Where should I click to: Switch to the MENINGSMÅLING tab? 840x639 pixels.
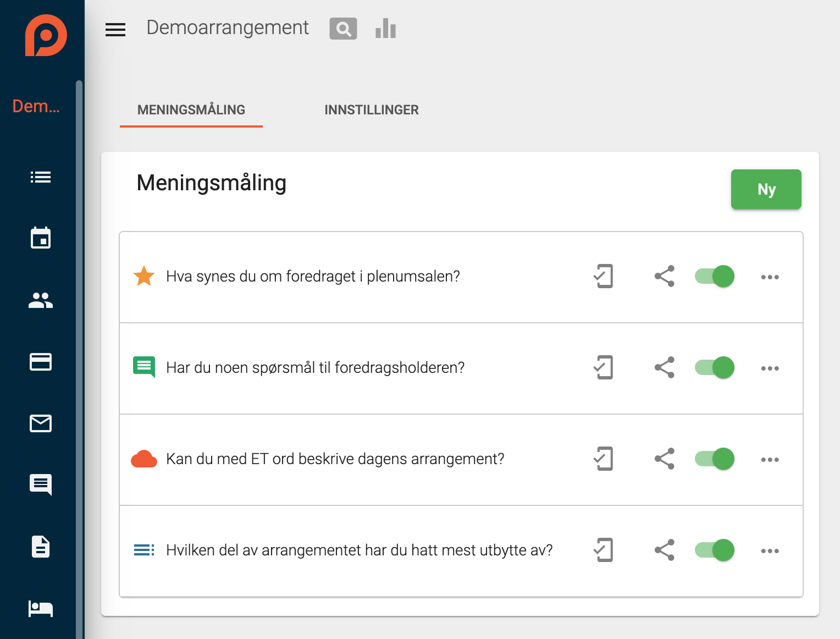(x=191, y=110)
